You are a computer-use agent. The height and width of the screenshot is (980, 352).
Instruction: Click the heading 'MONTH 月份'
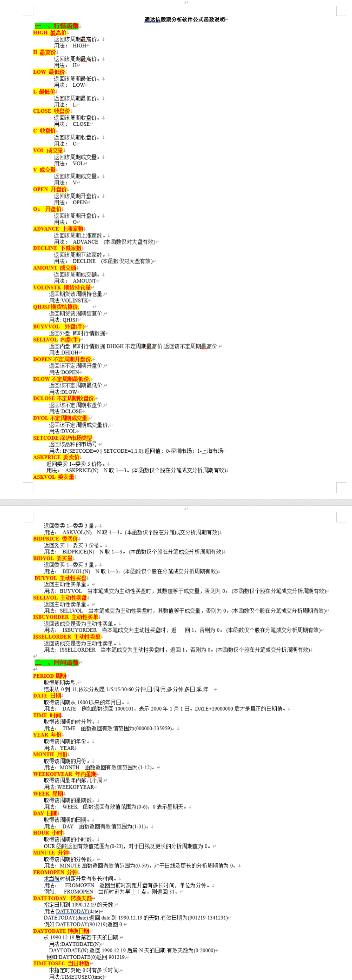click(x=50, y=755)
